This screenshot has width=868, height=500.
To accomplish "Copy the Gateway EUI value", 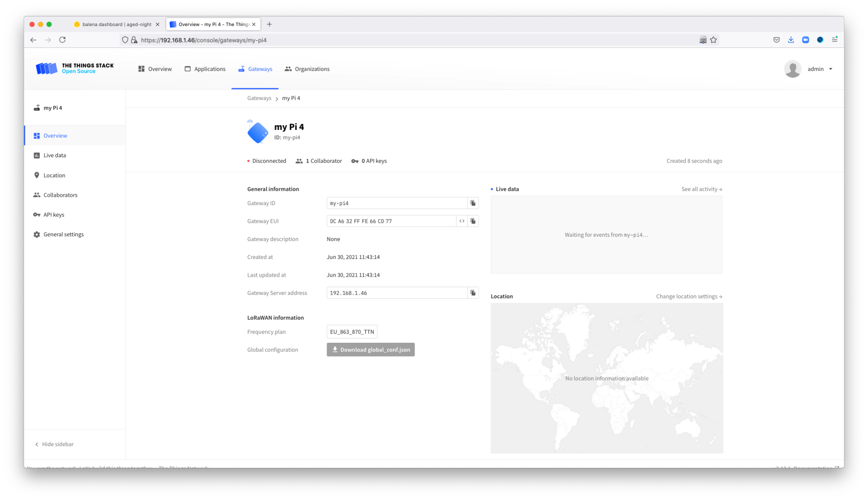I will coord(473,221).
